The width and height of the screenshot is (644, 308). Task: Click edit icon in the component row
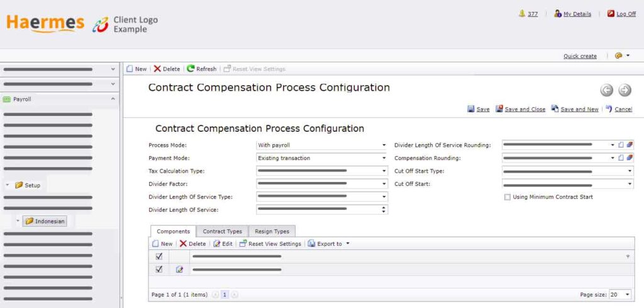pyautogui.click(x=179, y=270)
